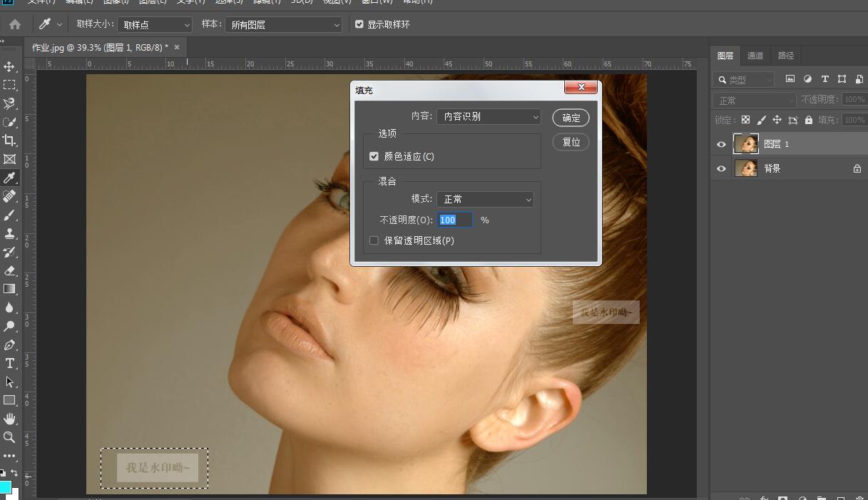Click the 不透明度 input field in the dialog
The width and height of the screenshot is (868, 500).
click(454, 220)
